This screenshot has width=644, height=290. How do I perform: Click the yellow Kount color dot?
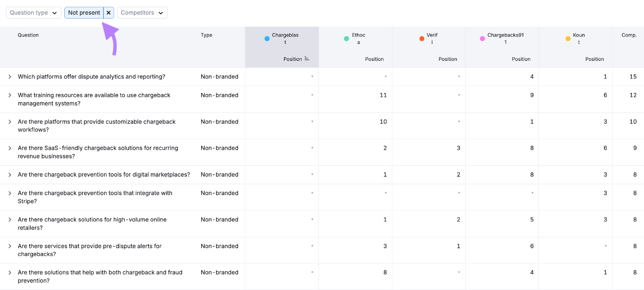pyautogui.click(x=568, y=39)
